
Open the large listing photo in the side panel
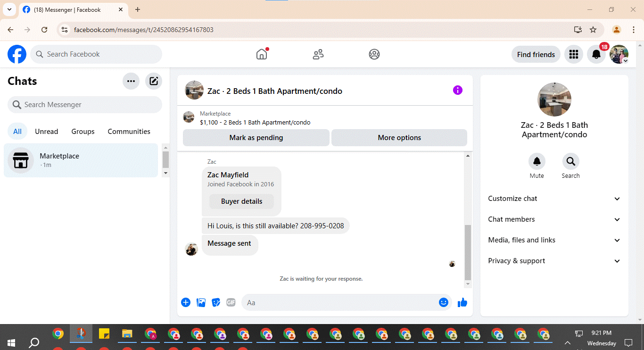(x=554, y=100)
